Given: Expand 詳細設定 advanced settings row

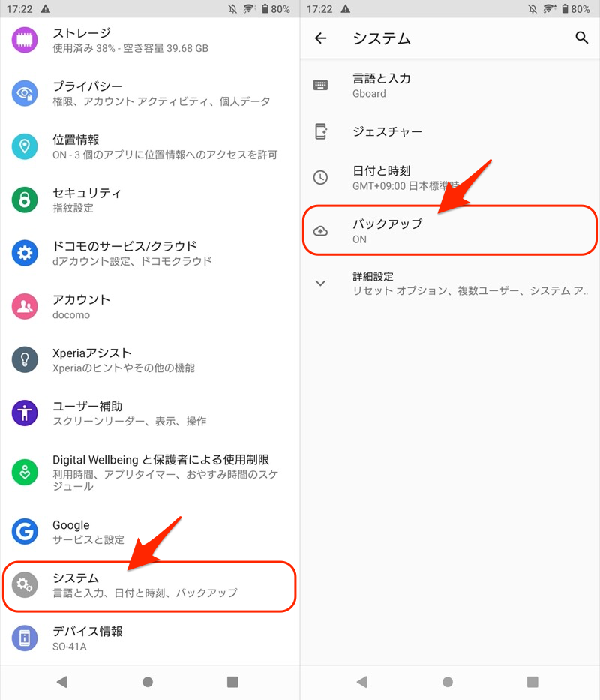Looking at the screenshot, I should pos(450,283).
